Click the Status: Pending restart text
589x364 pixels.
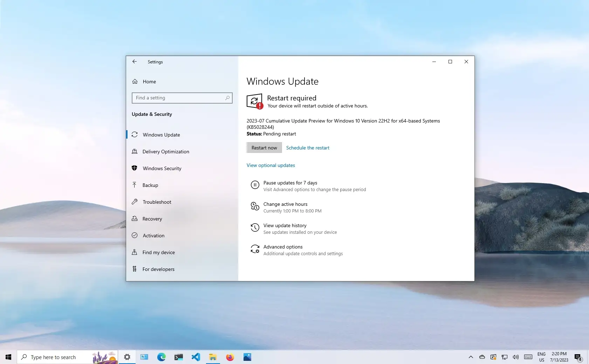click(x=271, y=134)
